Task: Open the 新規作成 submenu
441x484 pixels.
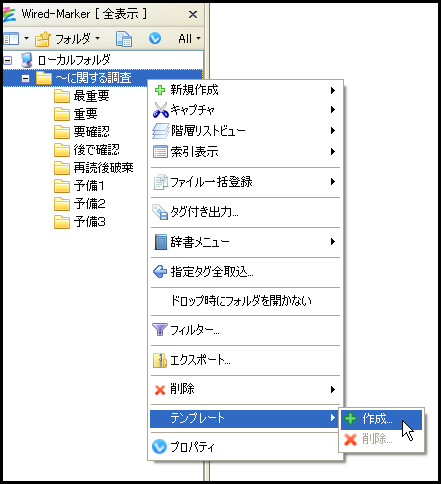Action: tap(245, 90)
